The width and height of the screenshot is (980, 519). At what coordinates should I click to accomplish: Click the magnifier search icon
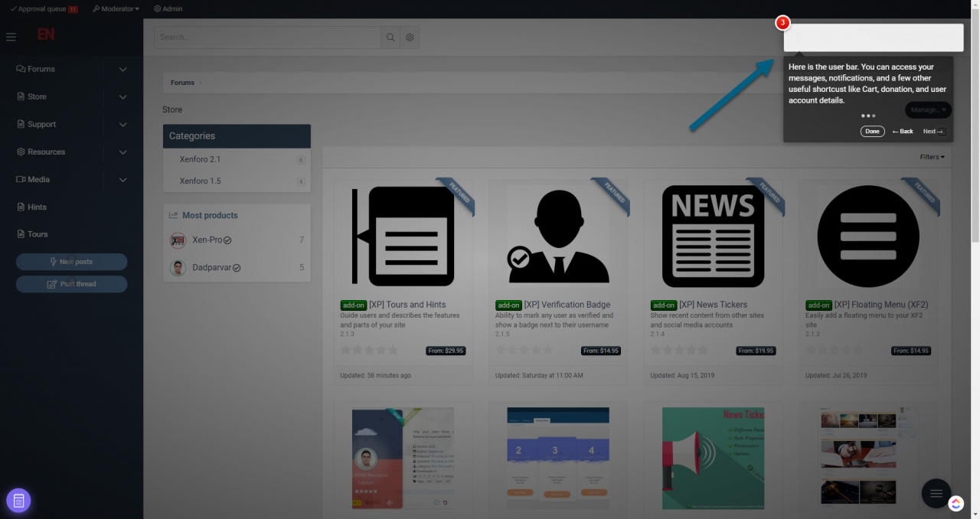(x=390, y=38)
